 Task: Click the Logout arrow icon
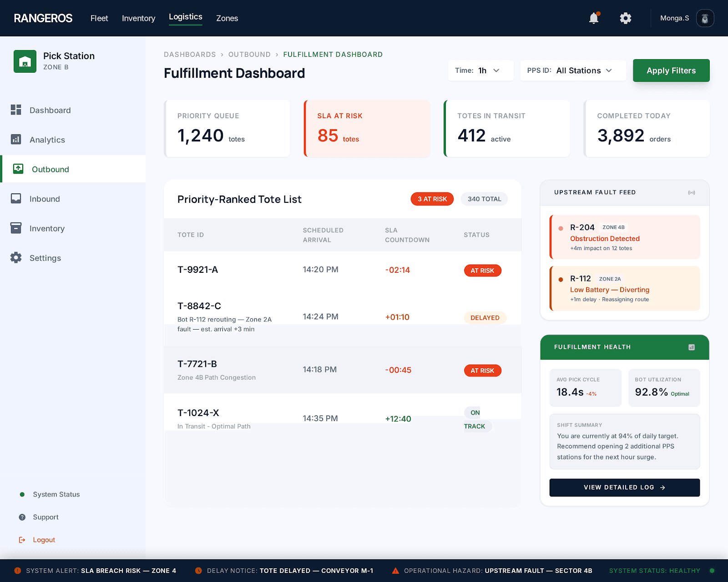22,540
